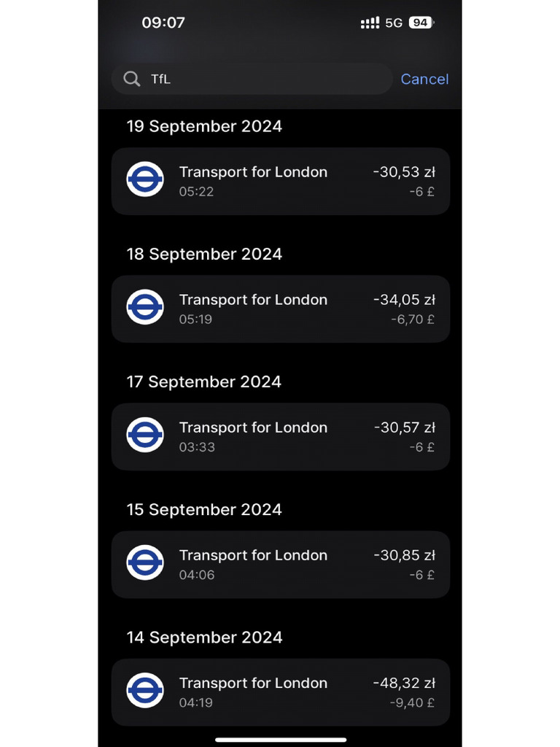560x747 pixels.
Task: Cancel the TfL search
Action: click(424, 79)
